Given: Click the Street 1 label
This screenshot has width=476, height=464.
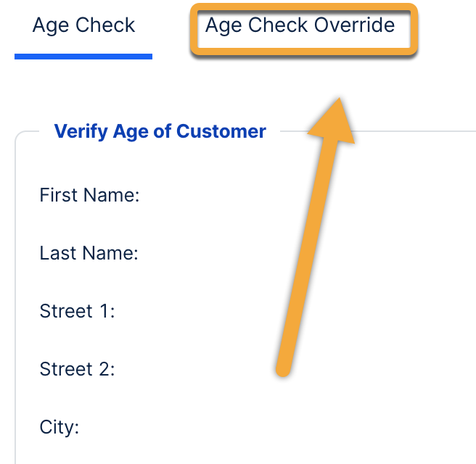Looking at the screenshot, I should 78,311.
